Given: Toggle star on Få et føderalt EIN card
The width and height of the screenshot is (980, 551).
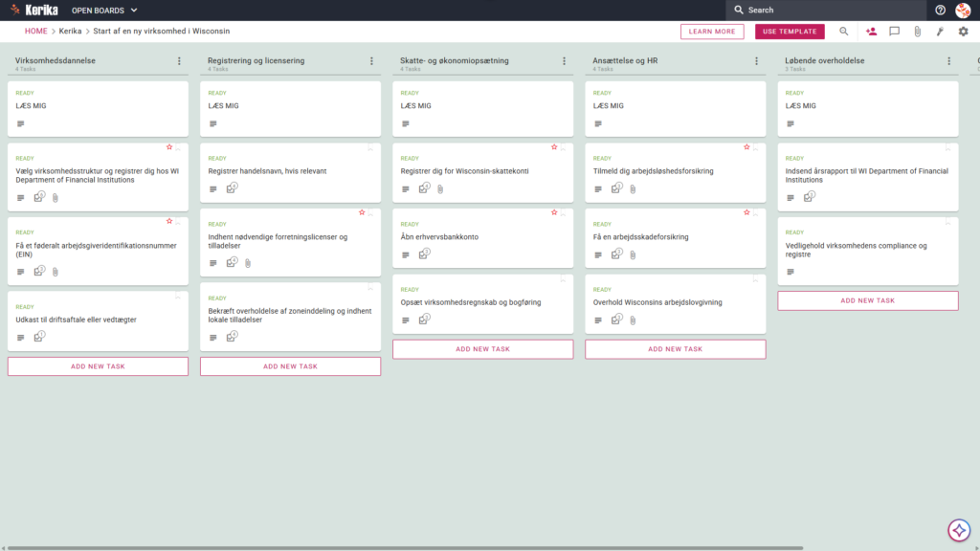Looking at the screenshot, I should pyautogui.click(x=169, y=221).
